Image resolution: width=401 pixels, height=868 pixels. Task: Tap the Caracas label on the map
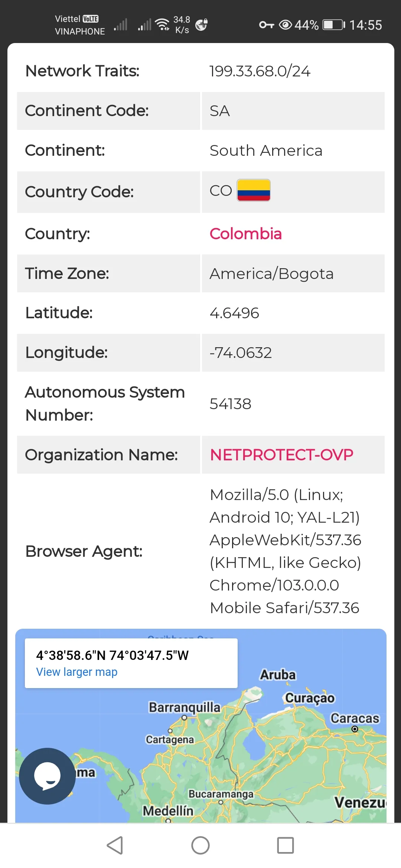click(355, 719)
